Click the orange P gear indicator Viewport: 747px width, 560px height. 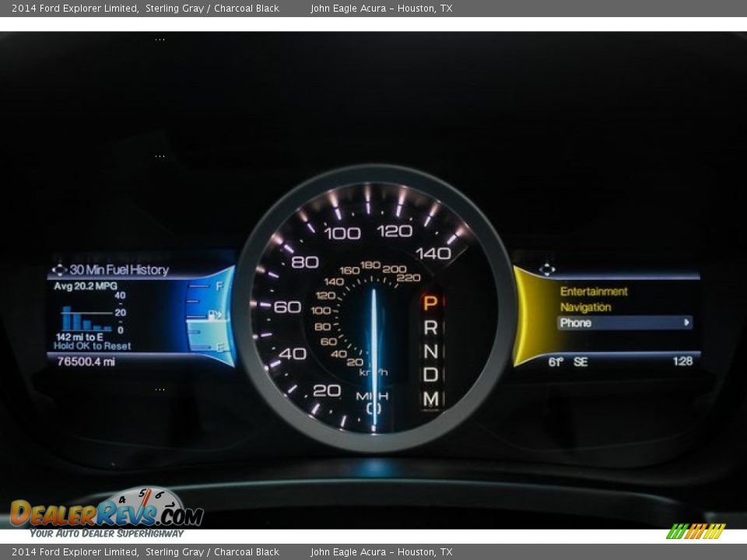[x=430, y=303]
